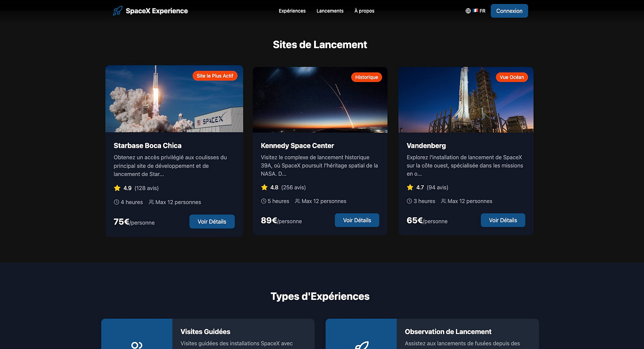Click the rocket icon on Observation de Lancement
Screen dimensions: 644x349
[361, 345]
